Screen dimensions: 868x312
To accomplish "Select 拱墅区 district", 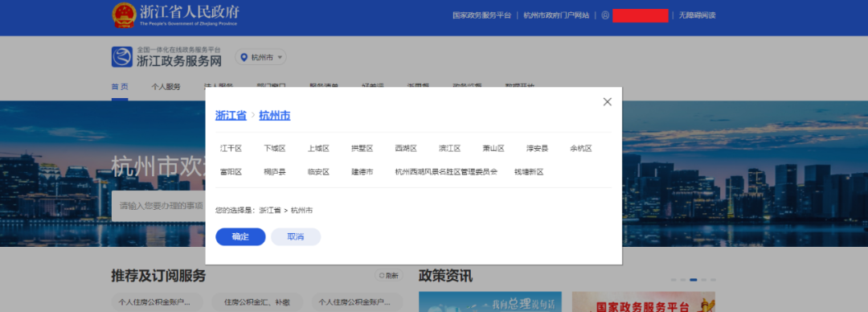I will 362,149.
